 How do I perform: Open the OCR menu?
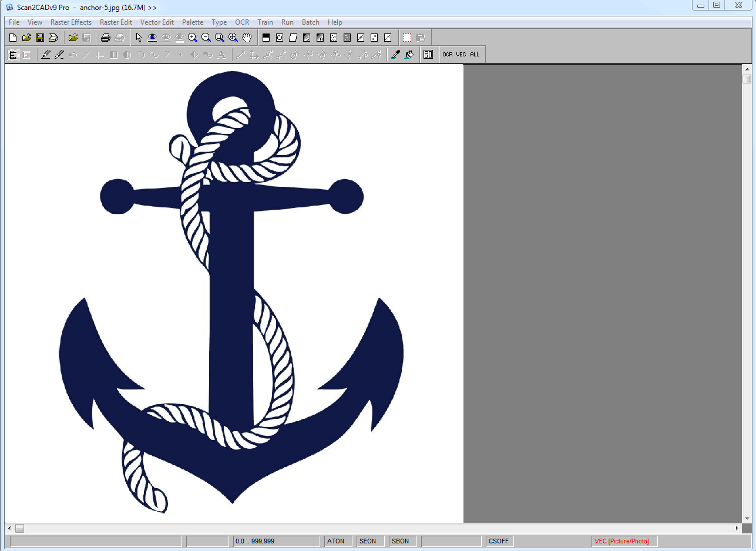point(242,22)
